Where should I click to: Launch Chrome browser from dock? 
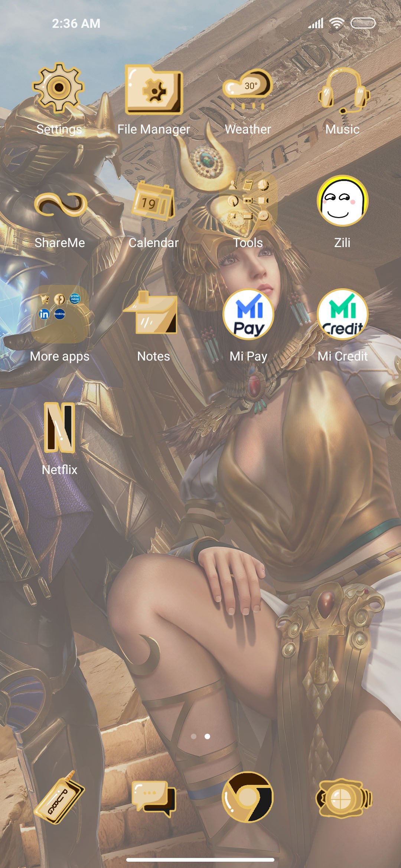[x=248, y=797]
